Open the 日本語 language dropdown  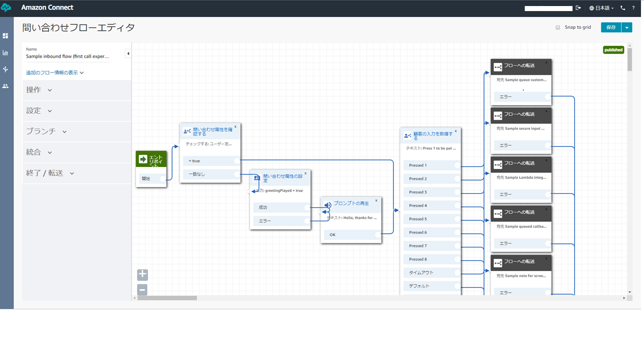coord(601,8)
